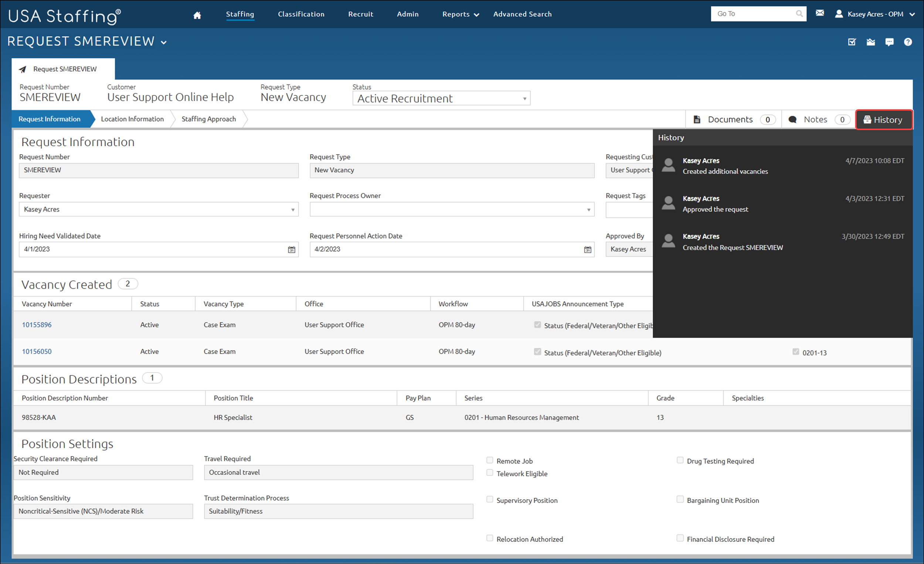Open Hiring Need Validated Date calendar
924x564 pixels.
tap(291, 250)
